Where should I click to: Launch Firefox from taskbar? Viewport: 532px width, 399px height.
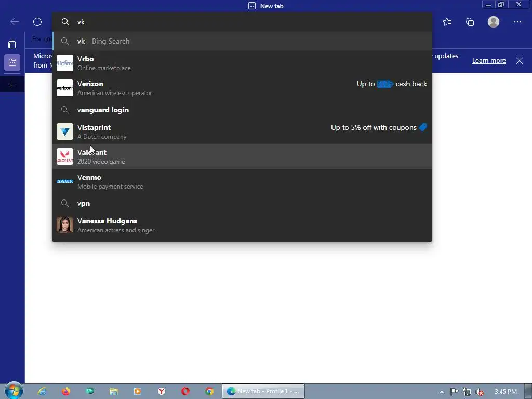click(x=66, y=392)
